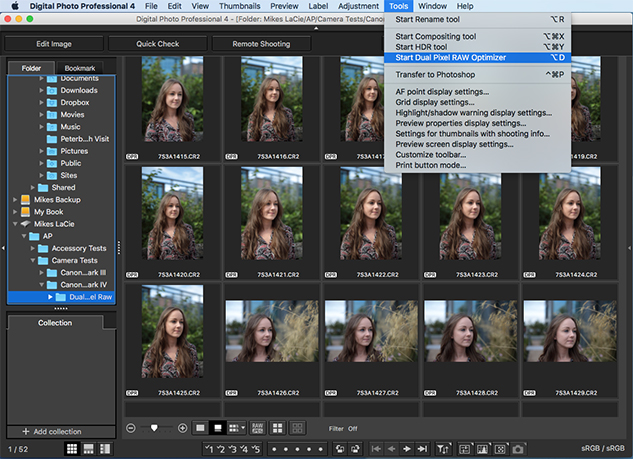Select thumbnail 7S3A1415.CR2

point(172,108)
